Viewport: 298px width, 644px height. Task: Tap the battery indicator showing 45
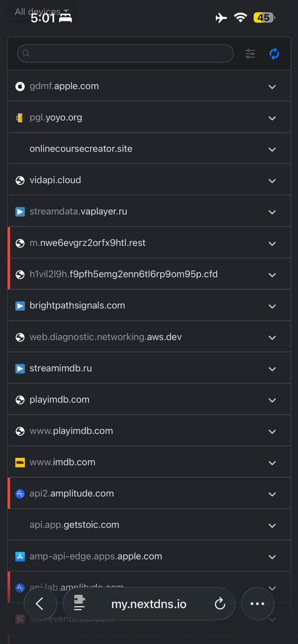(x=264, y=18)
